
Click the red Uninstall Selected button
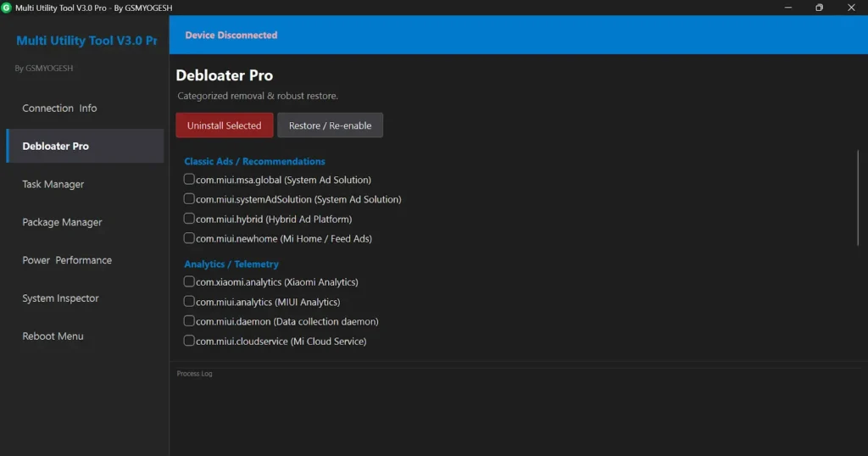(x=224, y=125)
